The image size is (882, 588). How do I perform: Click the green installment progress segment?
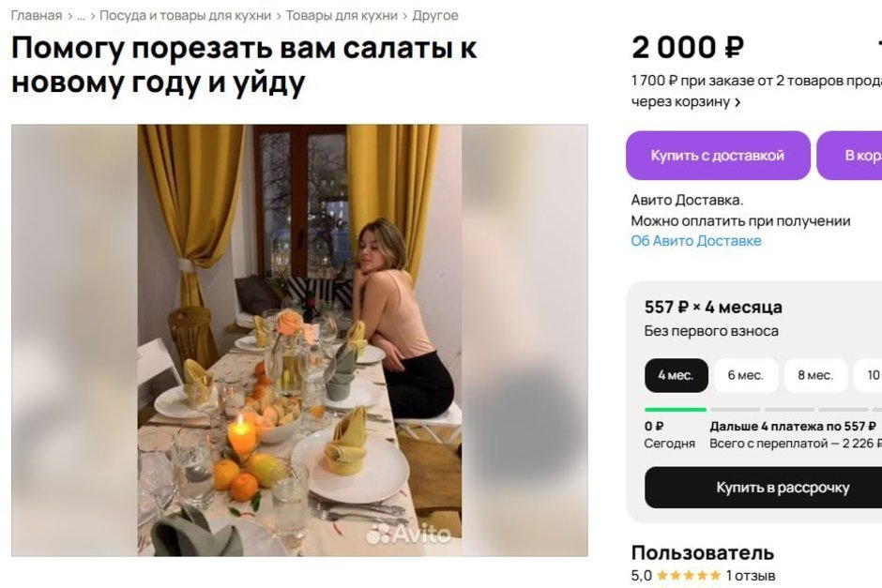(675, 410)
